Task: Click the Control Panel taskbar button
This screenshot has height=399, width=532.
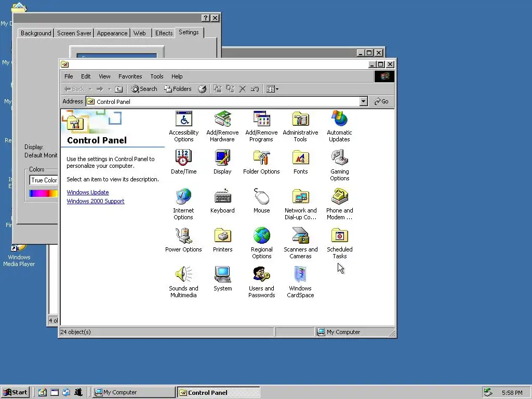Action: coord(219,392)
